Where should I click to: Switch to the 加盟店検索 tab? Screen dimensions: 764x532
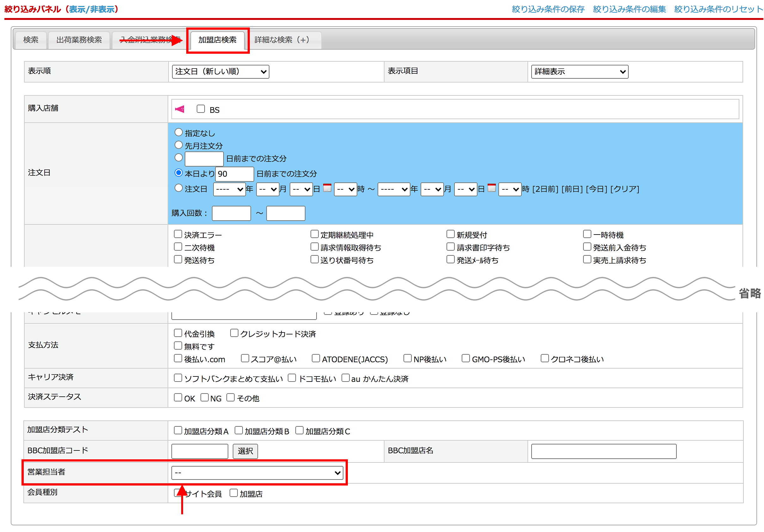(217, 40)
